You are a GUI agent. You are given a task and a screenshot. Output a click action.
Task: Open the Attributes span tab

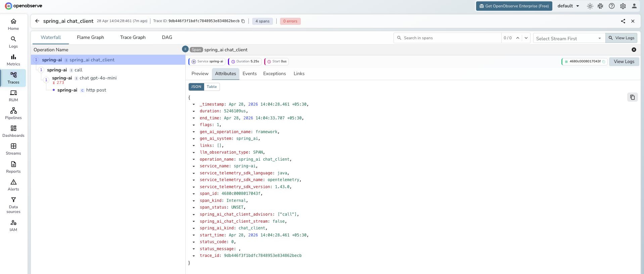(x=226, y=74)
